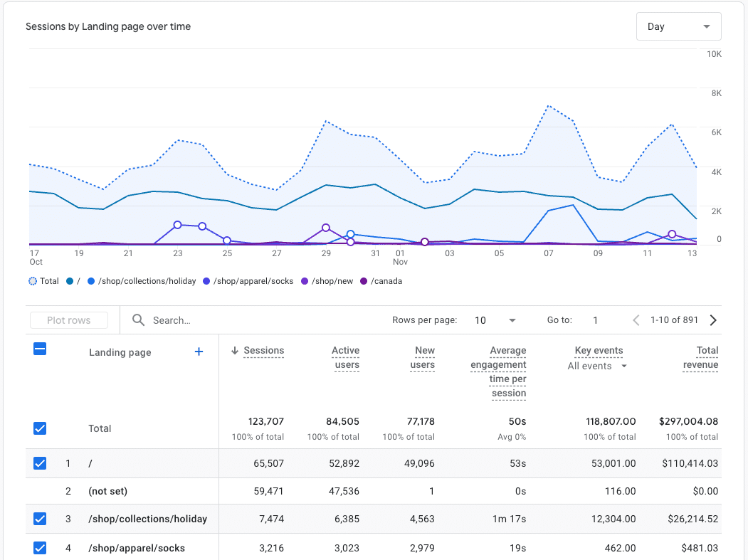Click the Plot rows button
This screenshot has width=748, height=560.
[68, 320]
